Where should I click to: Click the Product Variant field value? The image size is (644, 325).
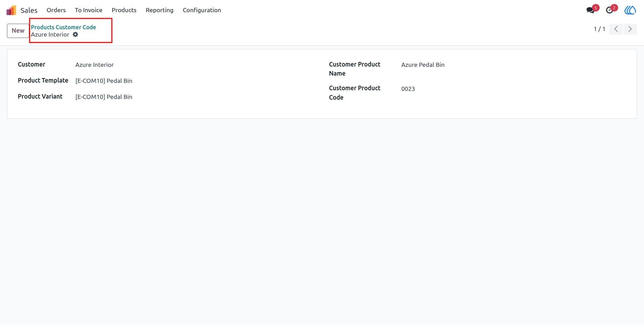click(104, 97)
